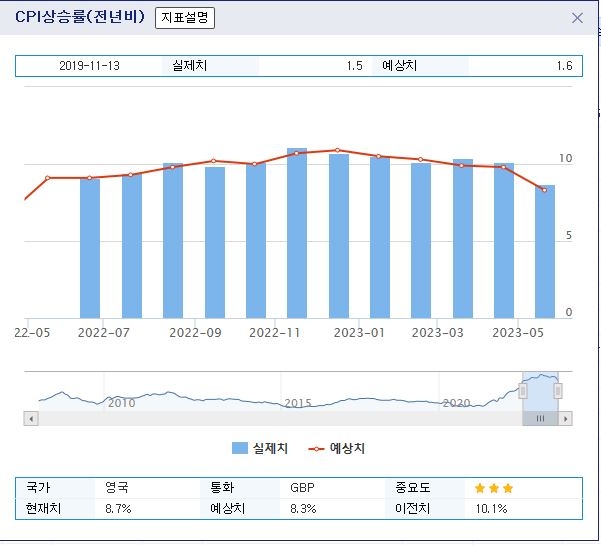Click the 이전치 value 10.1%
The height and width of the screenshot is (545, 601).
click(x=492, y=509)
